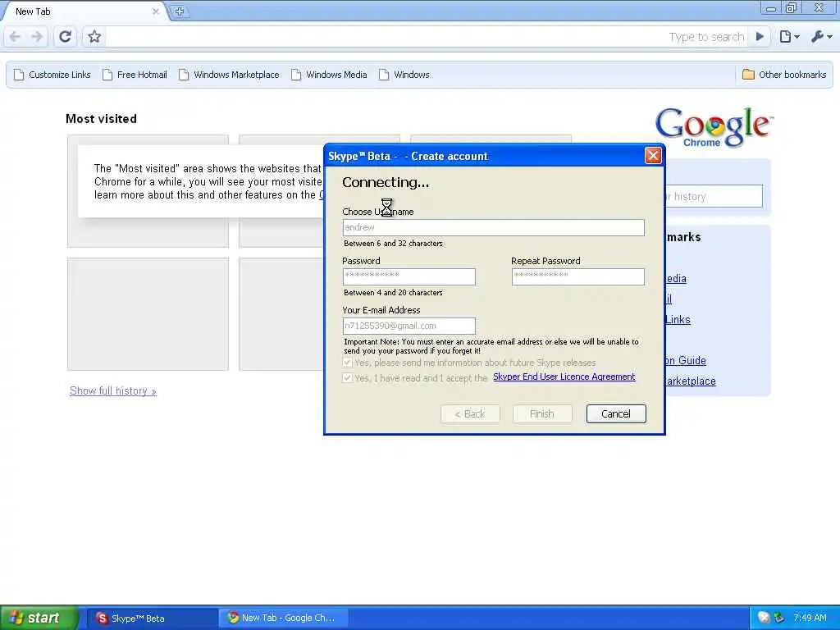This screenshot has height=630, width=840.
Task: Reload the page with the refresh icon
Action: [x=66, y=36]
